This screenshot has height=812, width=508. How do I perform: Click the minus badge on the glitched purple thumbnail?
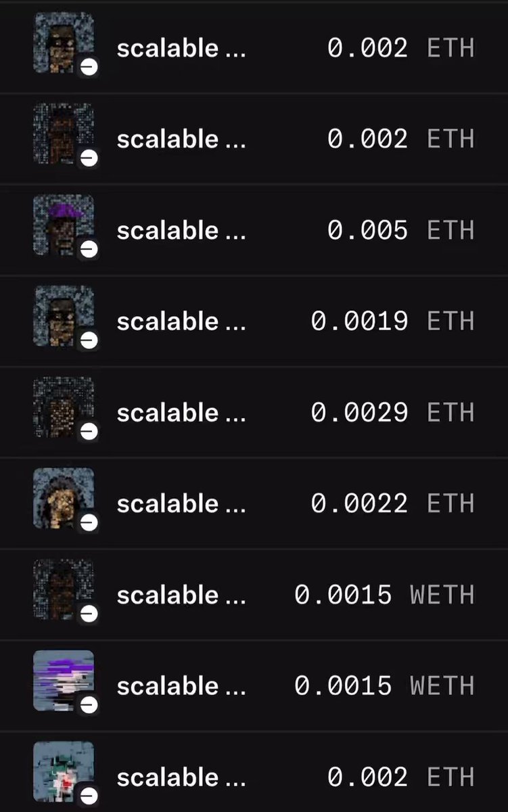[89, 704]
